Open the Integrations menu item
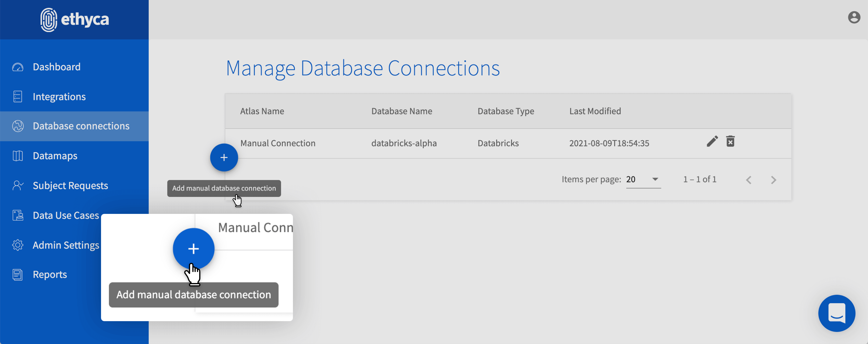Screen dimensions: 868x344 [x=59, y=97]
